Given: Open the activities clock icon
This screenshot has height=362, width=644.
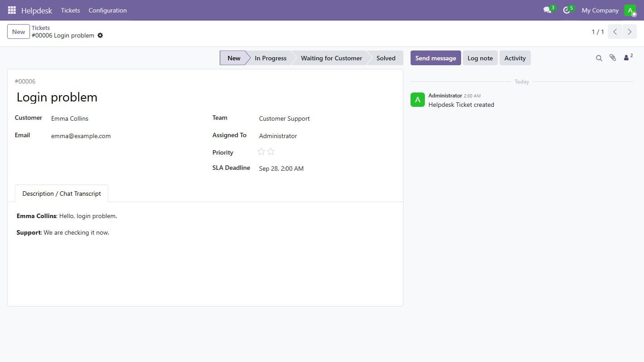Looking at the screenshot, I should click(x=567, y=10).
